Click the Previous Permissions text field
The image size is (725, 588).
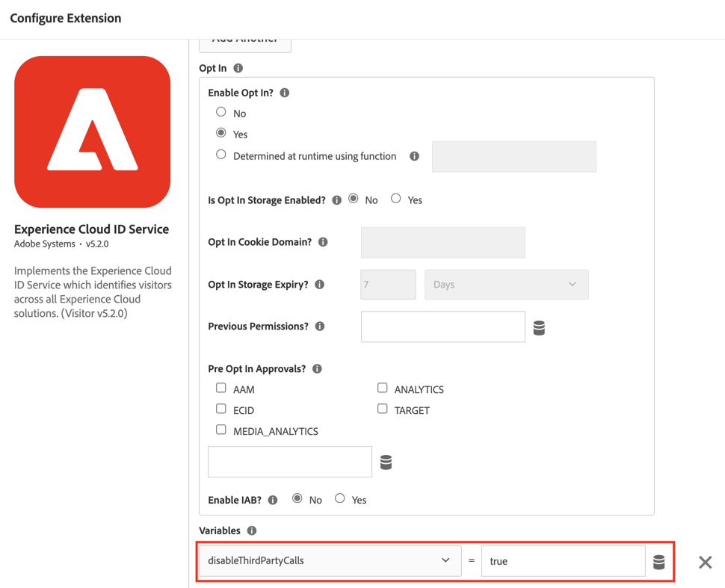coord(442,327)
